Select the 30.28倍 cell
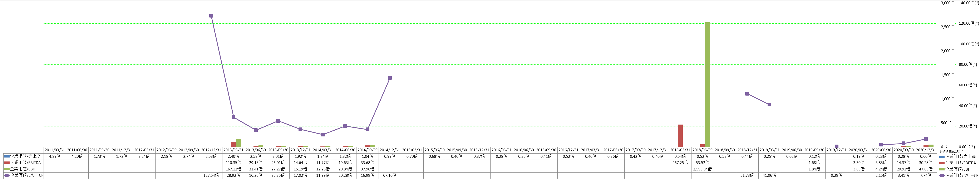 926,163
